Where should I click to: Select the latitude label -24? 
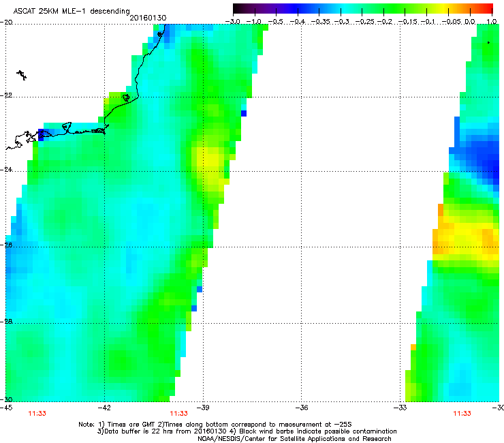6,169
